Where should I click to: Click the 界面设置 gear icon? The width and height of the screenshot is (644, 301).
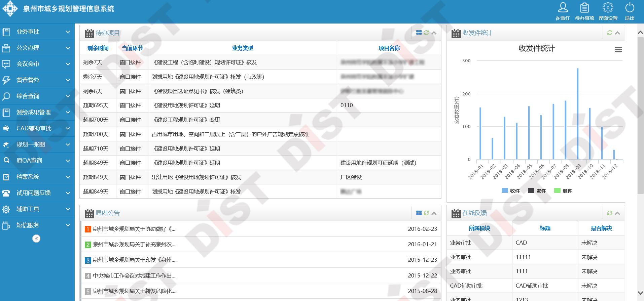point(608,8)
